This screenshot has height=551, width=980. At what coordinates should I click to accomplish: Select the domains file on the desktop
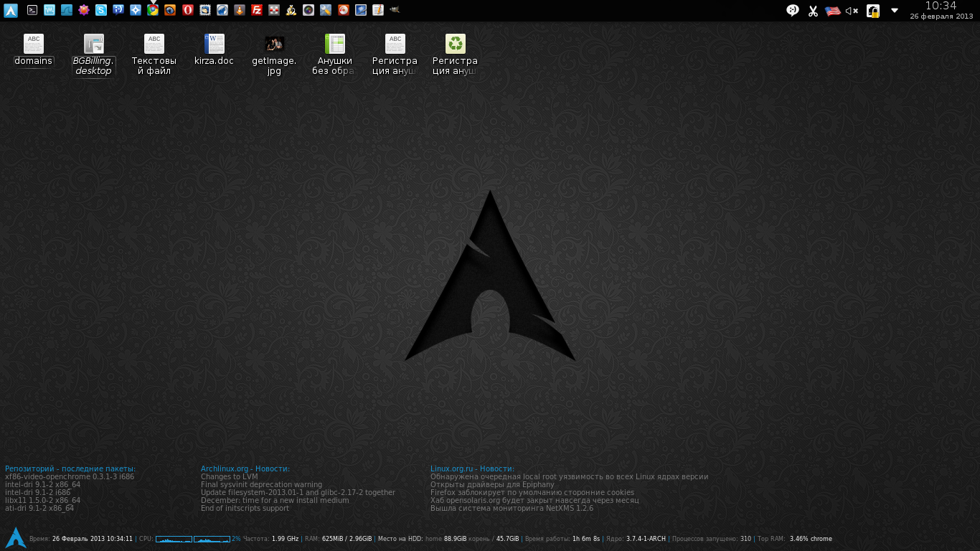(34, 50)
